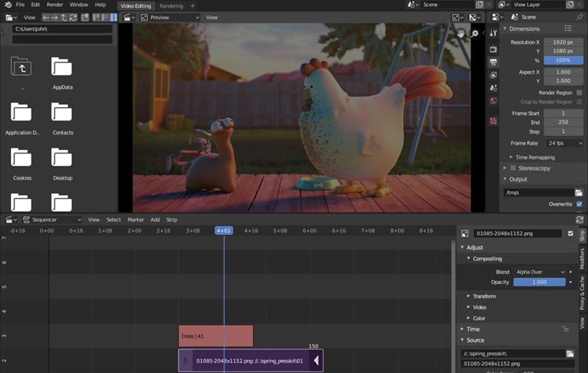Viewport: 588px width, 373px height.
Task: Create a new folder in file browser
Action: coord(85,17)
